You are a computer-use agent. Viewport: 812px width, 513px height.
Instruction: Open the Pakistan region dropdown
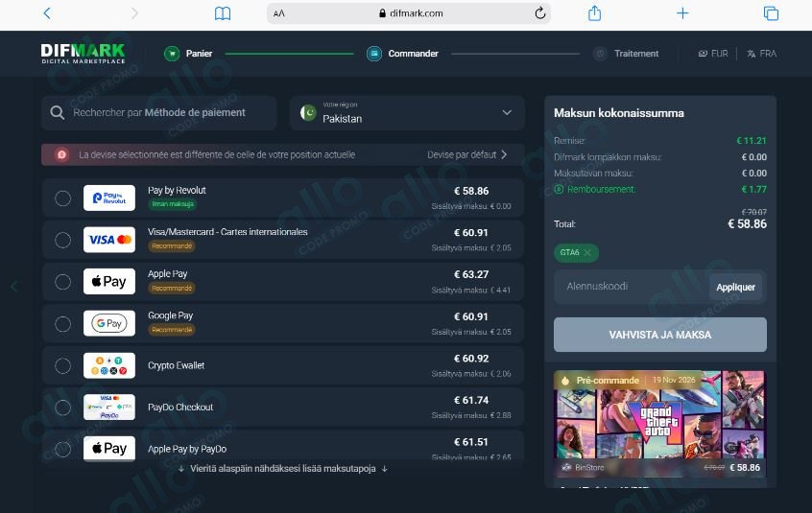407,113
